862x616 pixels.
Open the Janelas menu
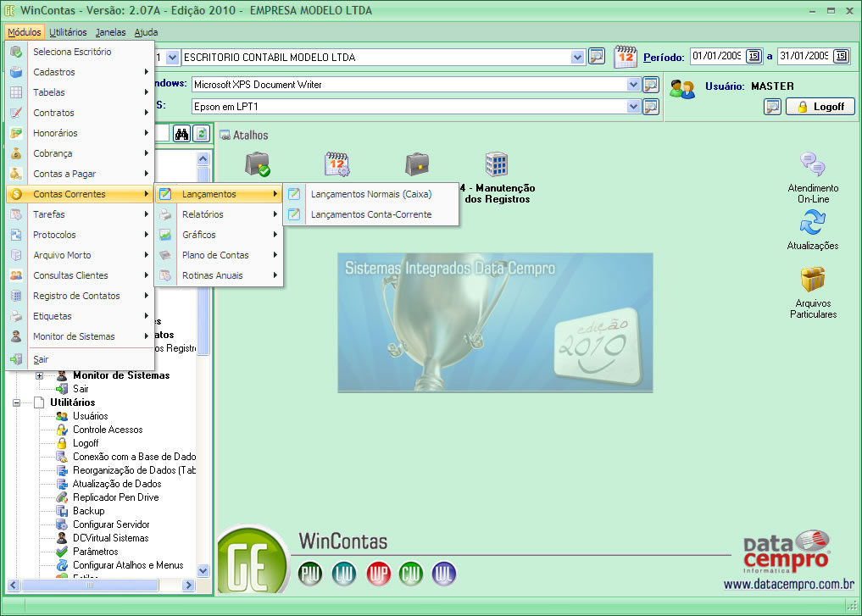(110, 32)
